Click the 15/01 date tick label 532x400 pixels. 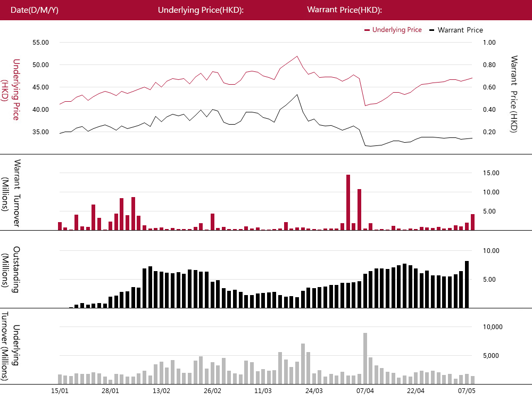[60, 391]
